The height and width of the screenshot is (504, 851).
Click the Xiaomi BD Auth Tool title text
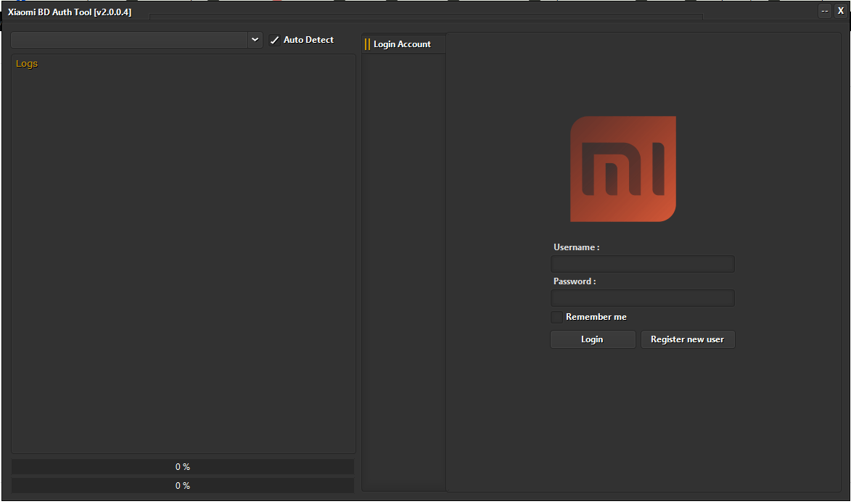[69, 12]
